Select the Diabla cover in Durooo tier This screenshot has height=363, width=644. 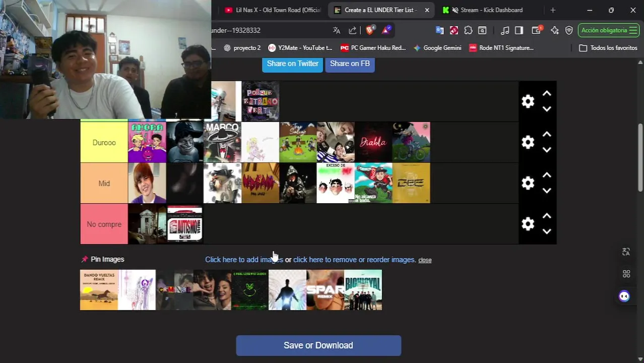pyautogui.click(x=373, y=142)
